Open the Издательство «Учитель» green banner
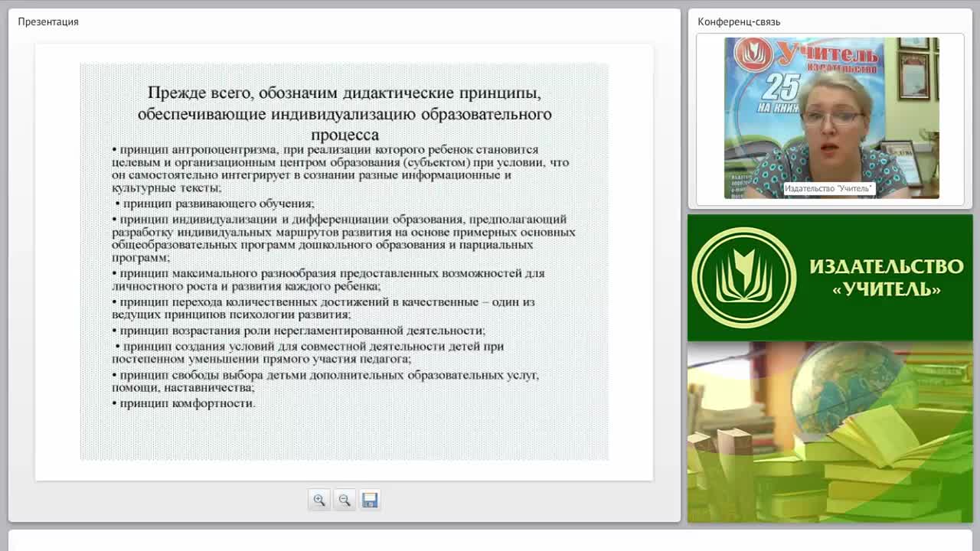 [830, 278]
